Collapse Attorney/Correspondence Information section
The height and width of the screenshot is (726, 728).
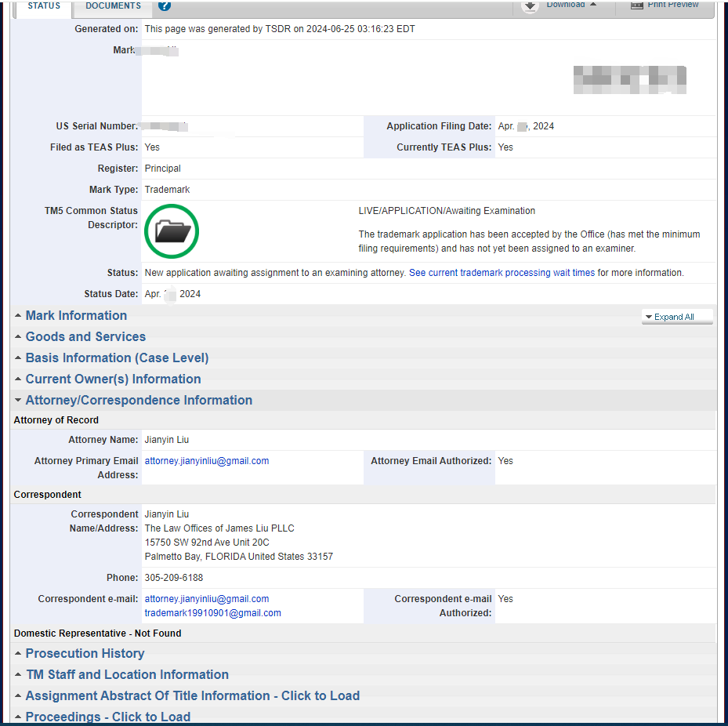click(x=139, y=401)
